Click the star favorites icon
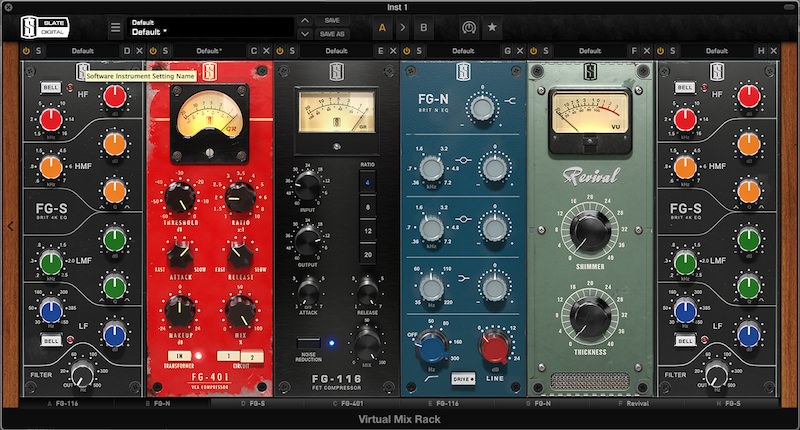 click(492, 27)
